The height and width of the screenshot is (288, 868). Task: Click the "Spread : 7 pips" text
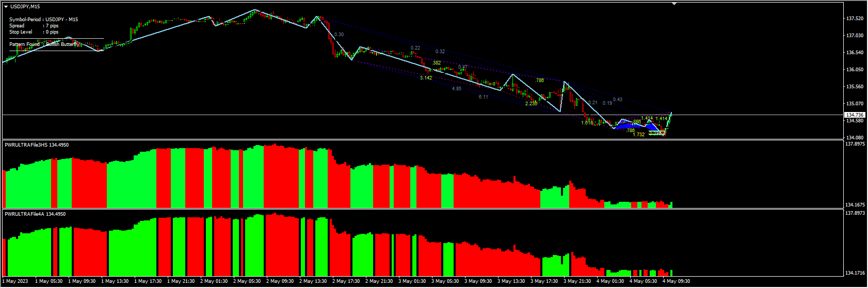click(x=34, y=26)
